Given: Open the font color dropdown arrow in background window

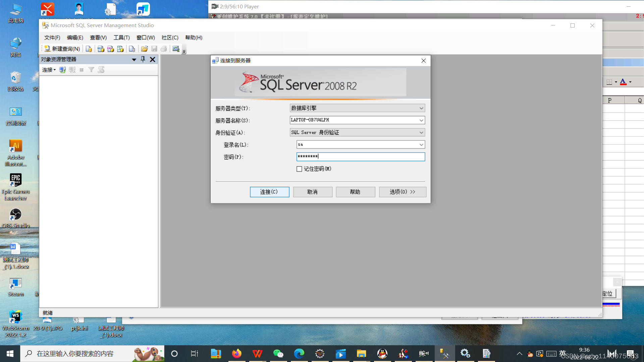Looking at the screenshot, I should tap(630, 82).
